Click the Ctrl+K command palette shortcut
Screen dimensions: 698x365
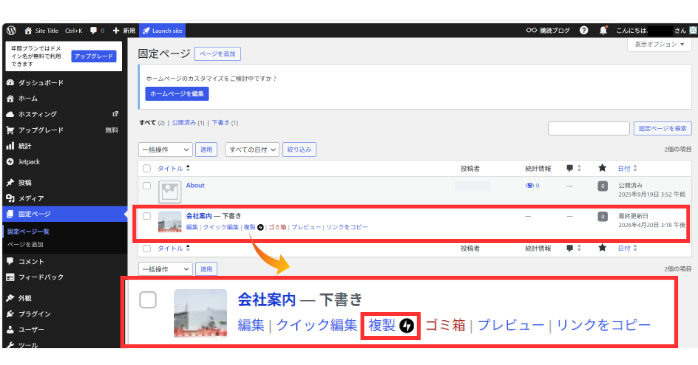pyautogui.click(x=73, y=31)
